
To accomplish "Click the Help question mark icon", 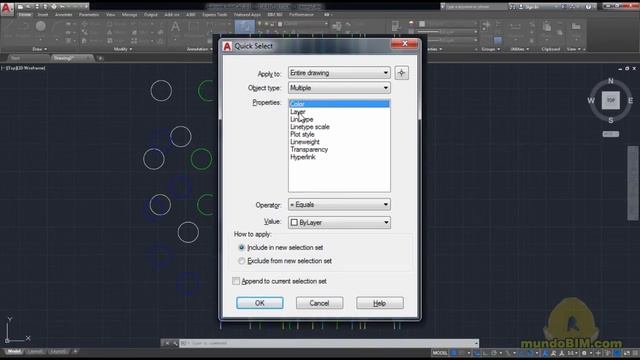I will point(588,7).
